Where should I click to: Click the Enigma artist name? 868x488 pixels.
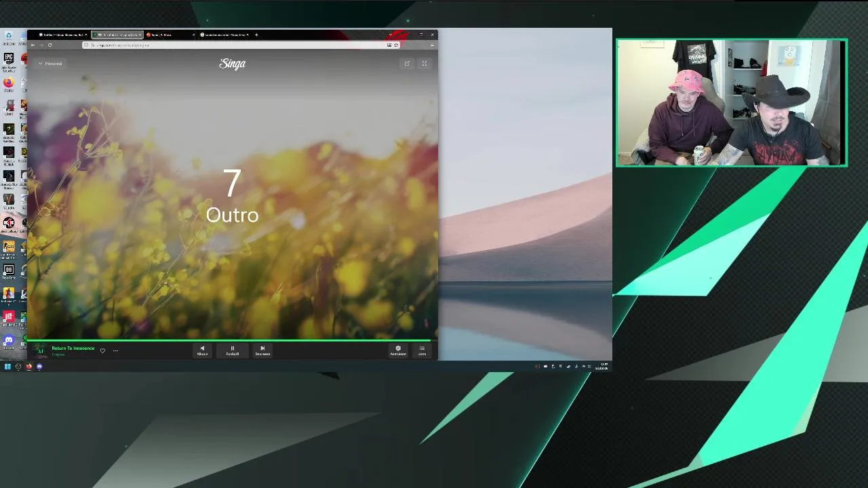[58, 354]
